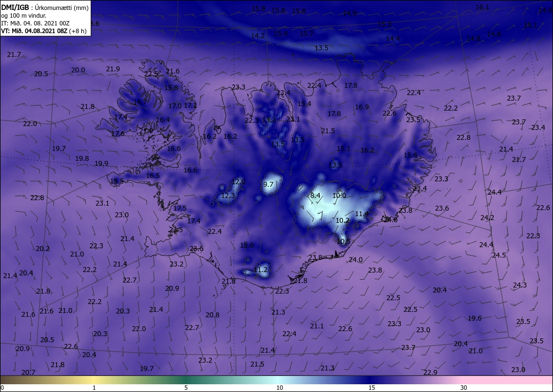Click the 17.5 map value
The height and width of the screenshot is (392, 553).
(x=180, y=208)
